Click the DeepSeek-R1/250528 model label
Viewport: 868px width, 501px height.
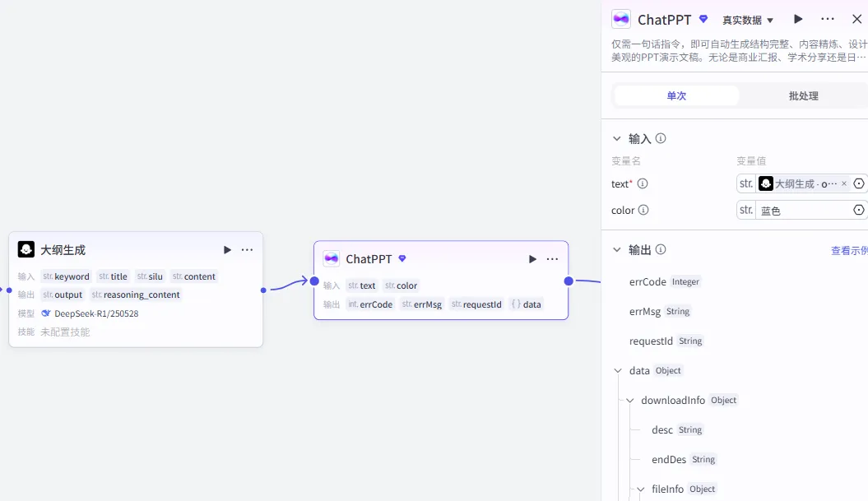(x=96, y=313)
